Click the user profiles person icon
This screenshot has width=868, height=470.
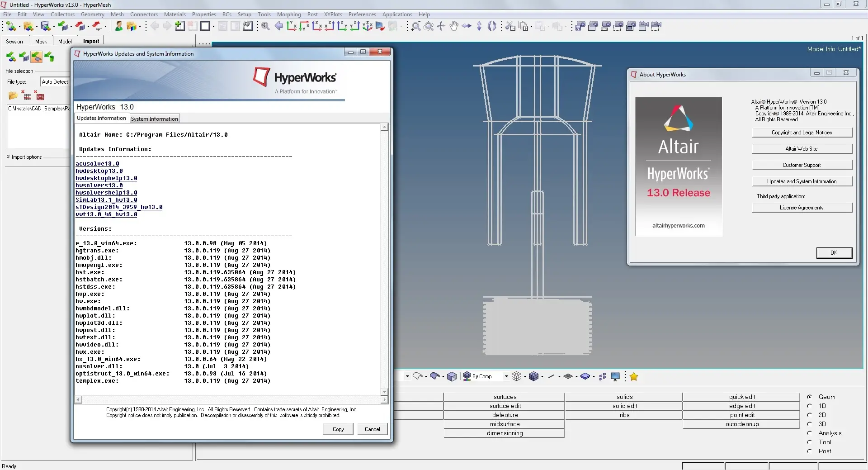(118, 26)
